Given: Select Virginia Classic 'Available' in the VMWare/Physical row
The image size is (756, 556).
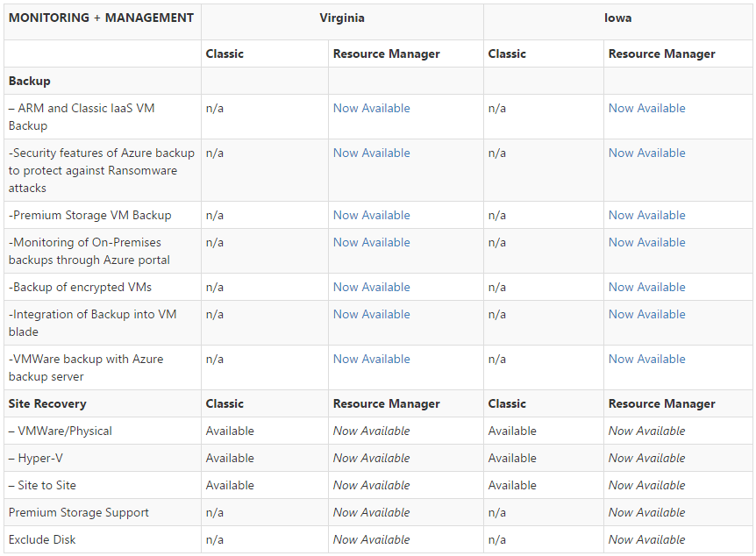Looking at the screenshot, I should coord(230,431).
